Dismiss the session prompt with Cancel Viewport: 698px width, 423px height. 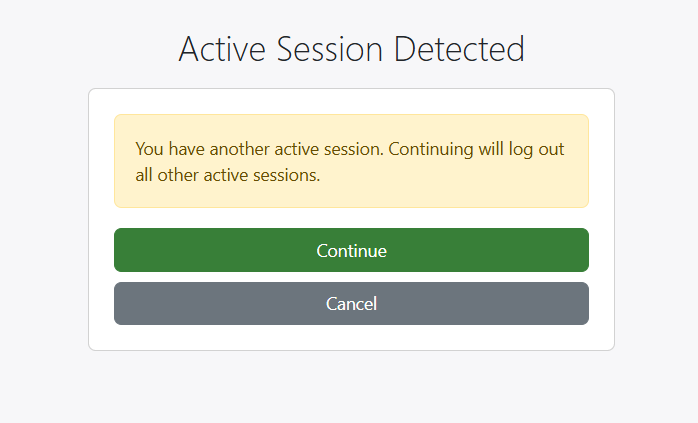coord(351,303)
